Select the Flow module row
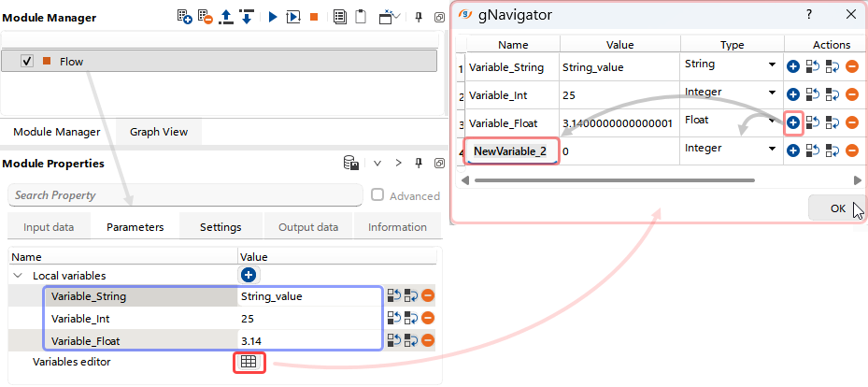The width and height of the screenshot is (868, 387). point(220,61)
